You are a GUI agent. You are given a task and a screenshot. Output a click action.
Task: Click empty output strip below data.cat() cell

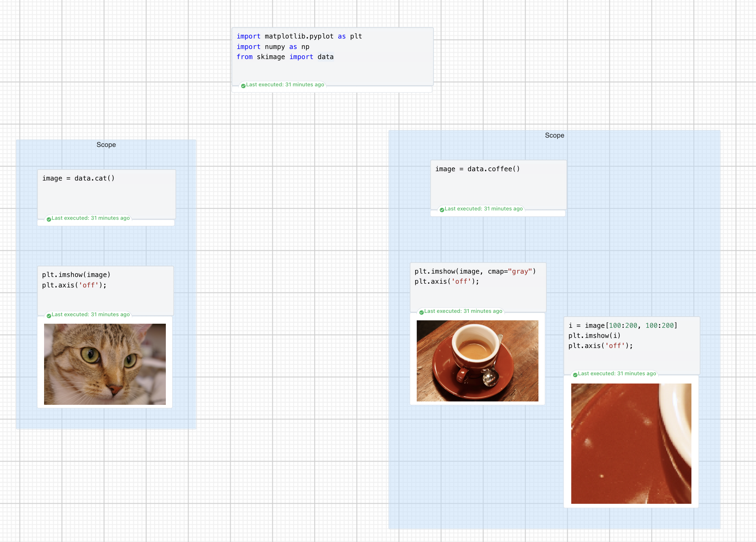106,223
